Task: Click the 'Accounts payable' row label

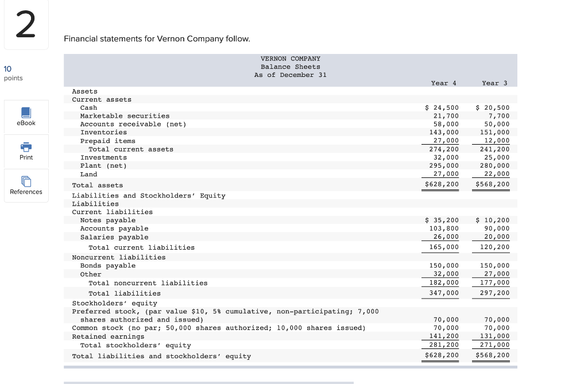Action: pyautogui.click(x=114, y=229)
